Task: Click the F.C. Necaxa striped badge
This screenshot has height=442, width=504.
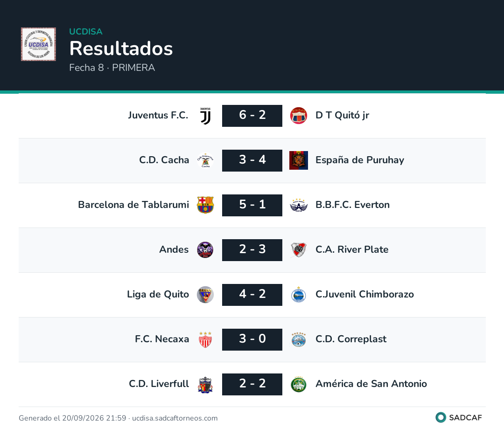Action: tap(205, 339)
